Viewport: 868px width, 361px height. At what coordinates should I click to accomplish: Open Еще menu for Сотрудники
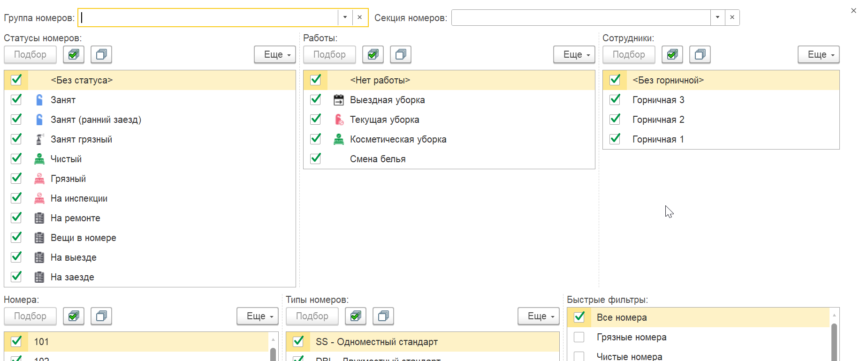tap(819, 54)
